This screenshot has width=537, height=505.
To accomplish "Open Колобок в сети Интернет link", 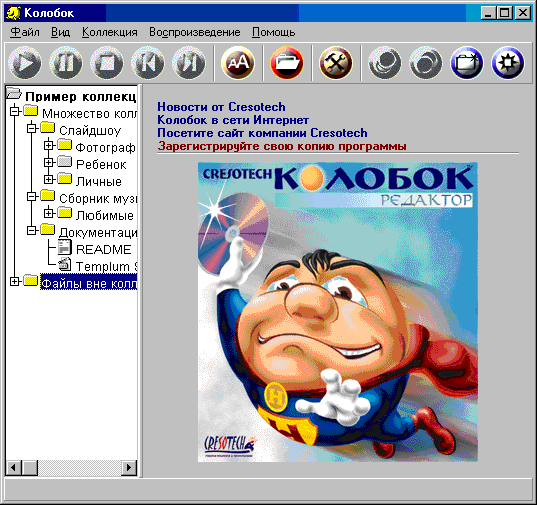I will point(233,120).
